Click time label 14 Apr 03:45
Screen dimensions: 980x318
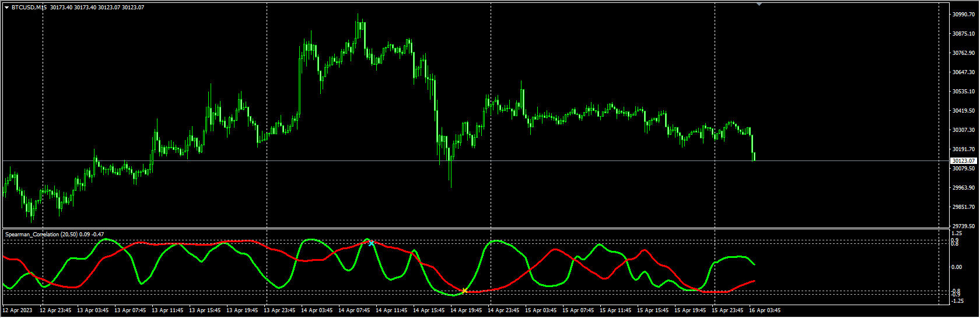pyautogui.click(x=317, y=310)
